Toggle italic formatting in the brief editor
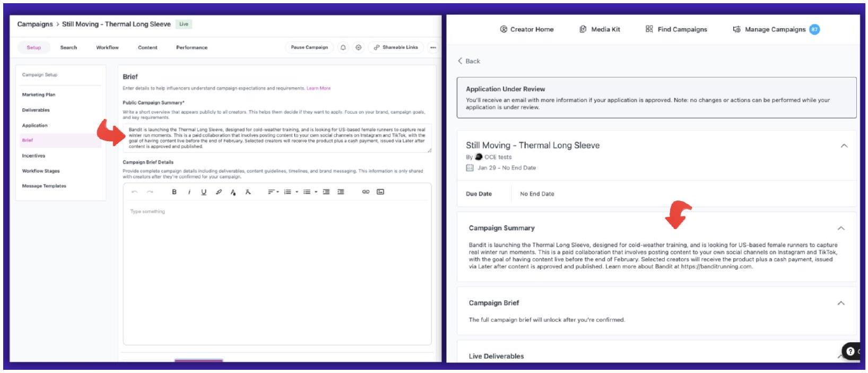The height and width of the screenshot is (373, 868). 189,192
